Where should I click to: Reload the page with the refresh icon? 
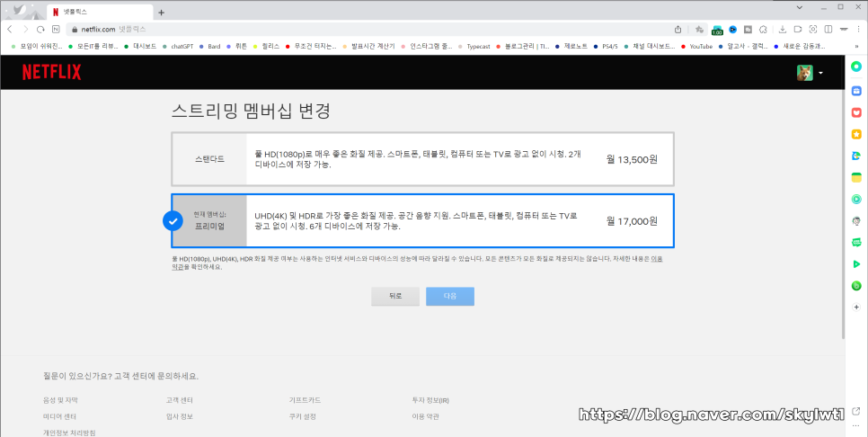[x=40, y=30]
